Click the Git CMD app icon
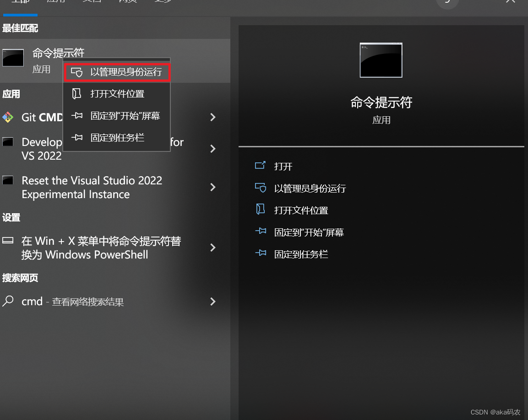Screen dimensions: 528x420 pyautogui.click(x=8, y=117)
